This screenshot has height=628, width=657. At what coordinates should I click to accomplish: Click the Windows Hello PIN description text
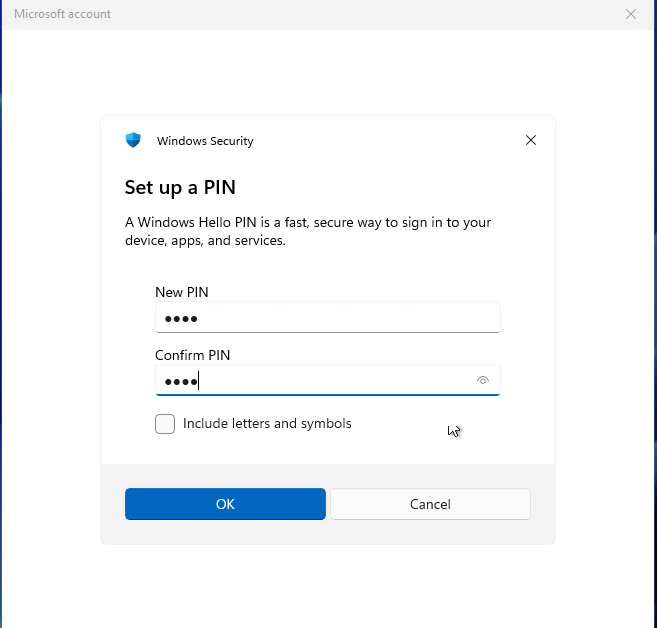pos(308,231)
